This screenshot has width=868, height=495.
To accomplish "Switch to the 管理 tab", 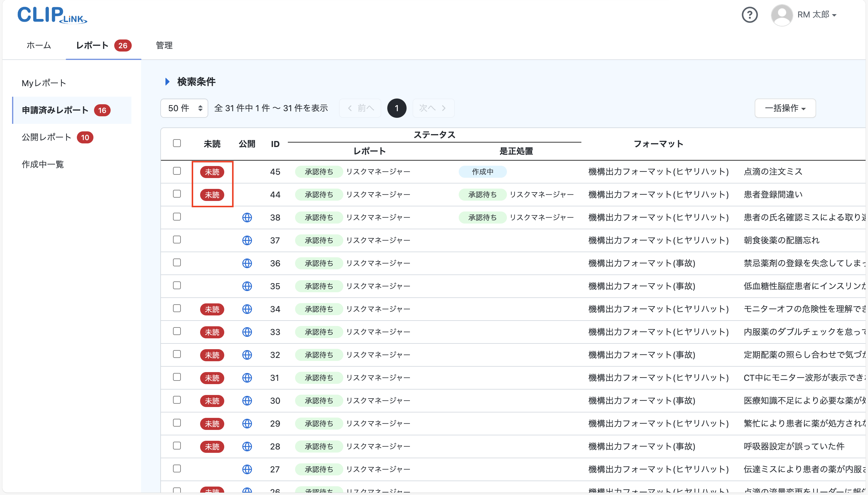I will [164, 45].
